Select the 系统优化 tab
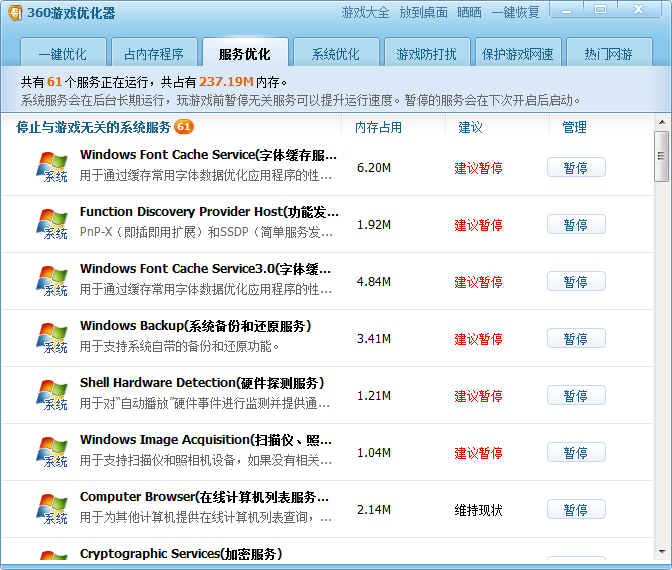This screenshot has height=570, width=672. tap(336, 54)
